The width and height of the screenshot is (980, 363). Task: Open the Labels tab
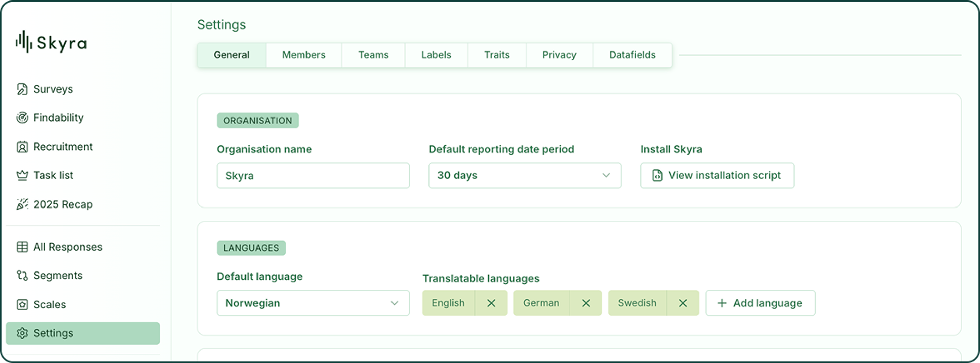436,55
